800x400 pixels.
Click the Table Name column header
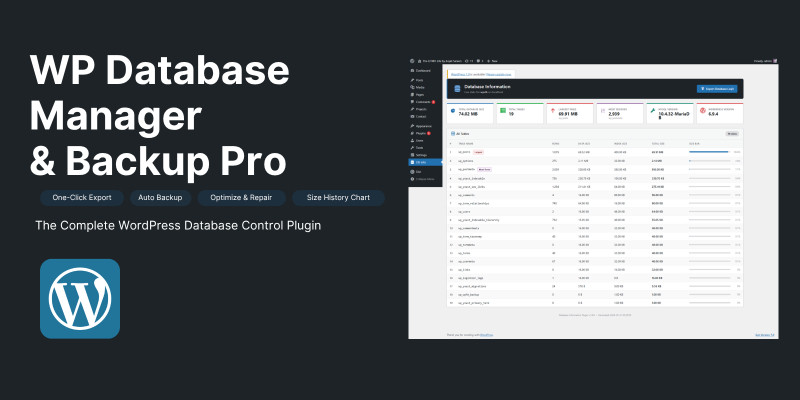tap(466, 143)
